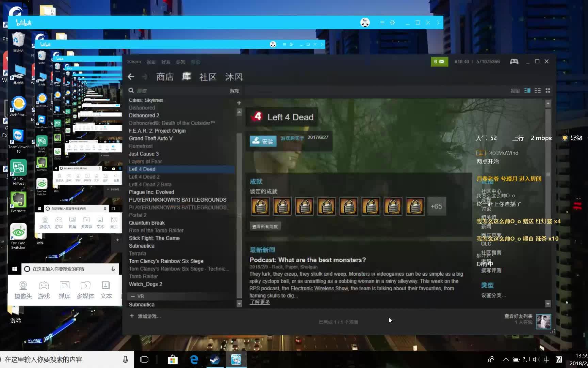Viewport: 588px width, 368px height.
Task: Click the plus icon above game list
Action: [x=239, y=103]
